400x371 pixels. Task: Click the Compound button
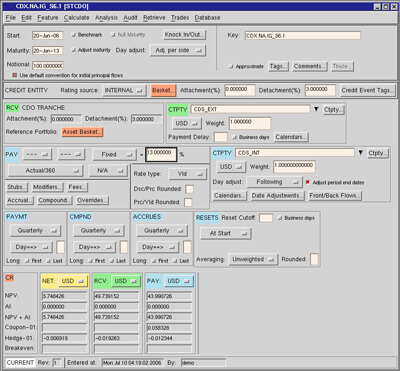(54, 200)
